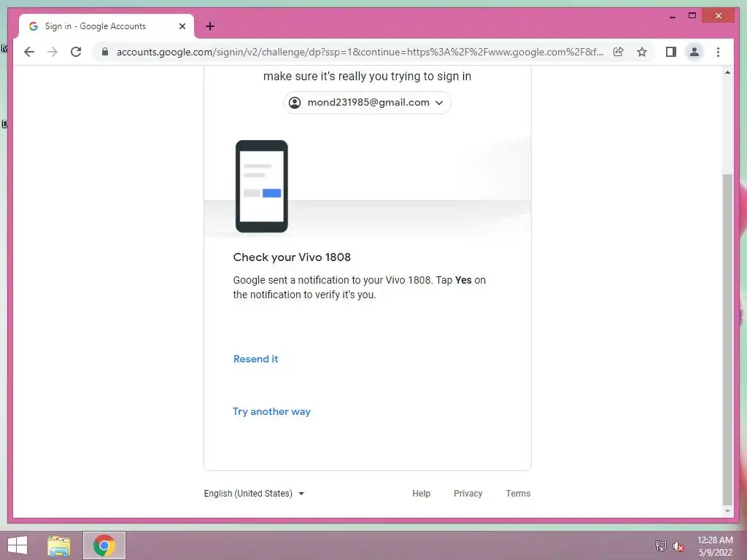Open the Chrome side panel icon
Image resolution: width=747 pixels, height=560 pixels.
[x=671, y=52]
